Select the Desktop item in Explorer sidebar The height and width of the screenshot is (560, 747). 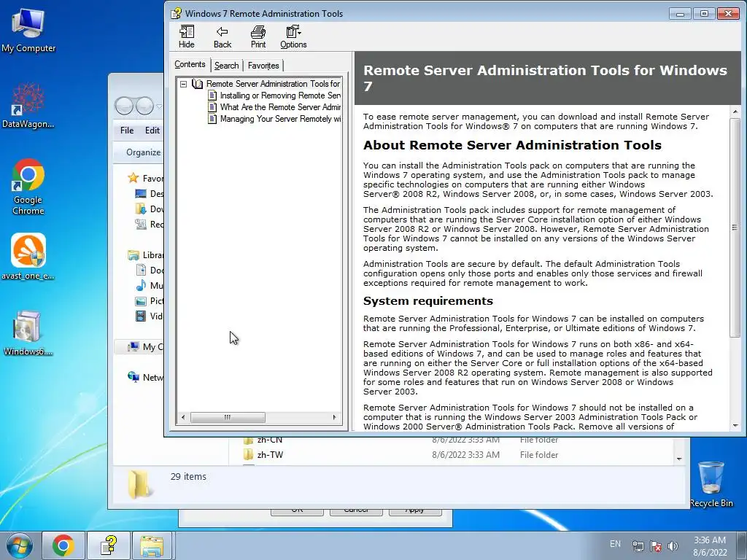pyautogui.click(x=149, y=194)
